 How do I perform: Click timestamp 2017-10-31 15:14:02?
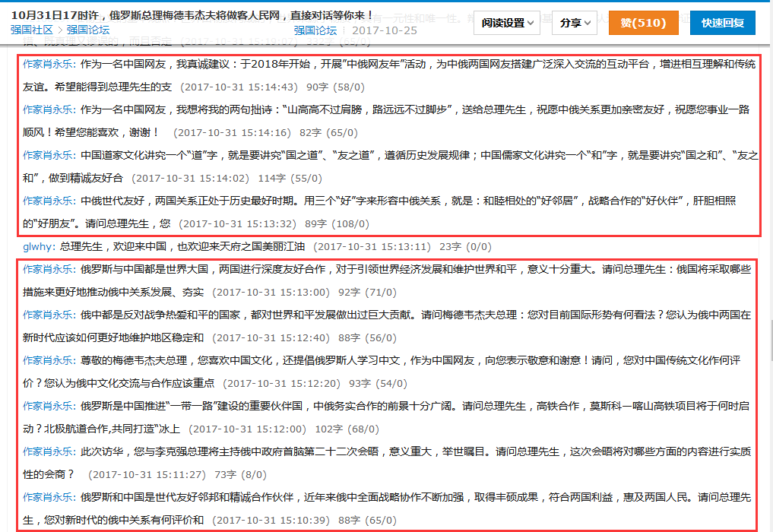[190, 179]
